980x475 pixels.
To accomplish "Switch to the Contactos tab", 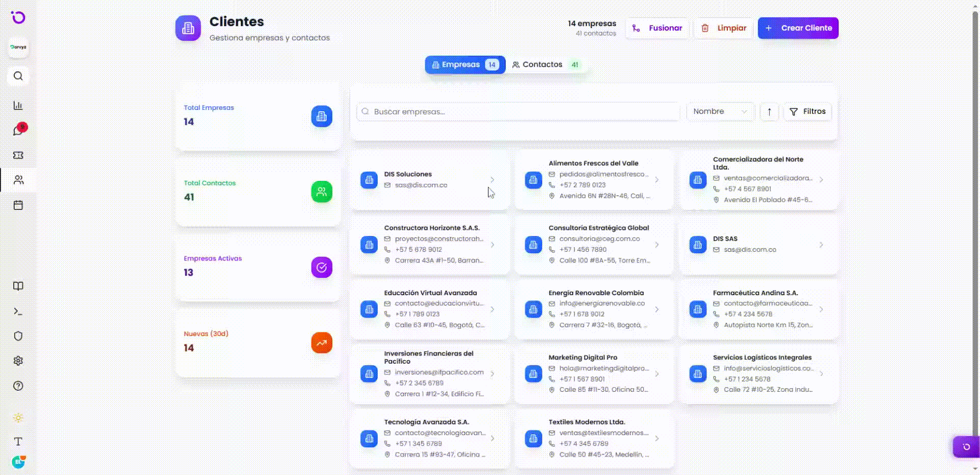I will pyautogui.click(x=546, y=65).
